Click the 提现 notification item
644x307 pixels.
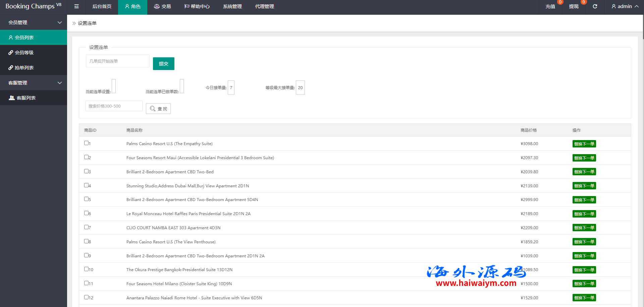click(574, 6)
